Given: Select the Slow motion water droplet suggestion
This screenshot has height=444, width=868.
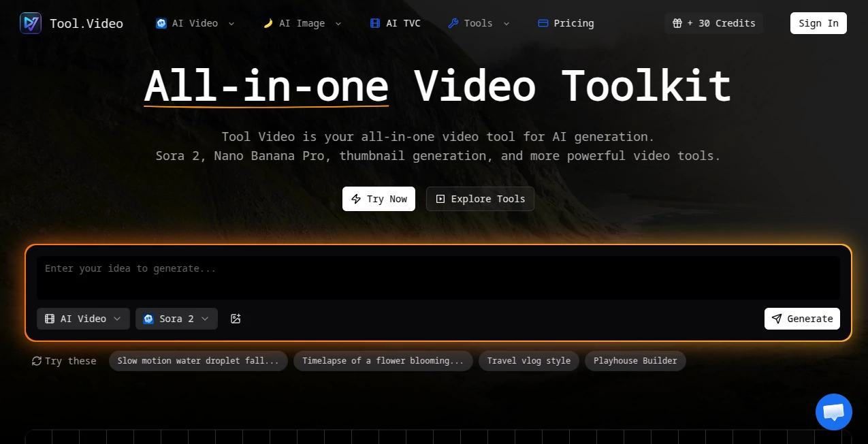Looking at the screenshot, I should (x=198, y=361).
